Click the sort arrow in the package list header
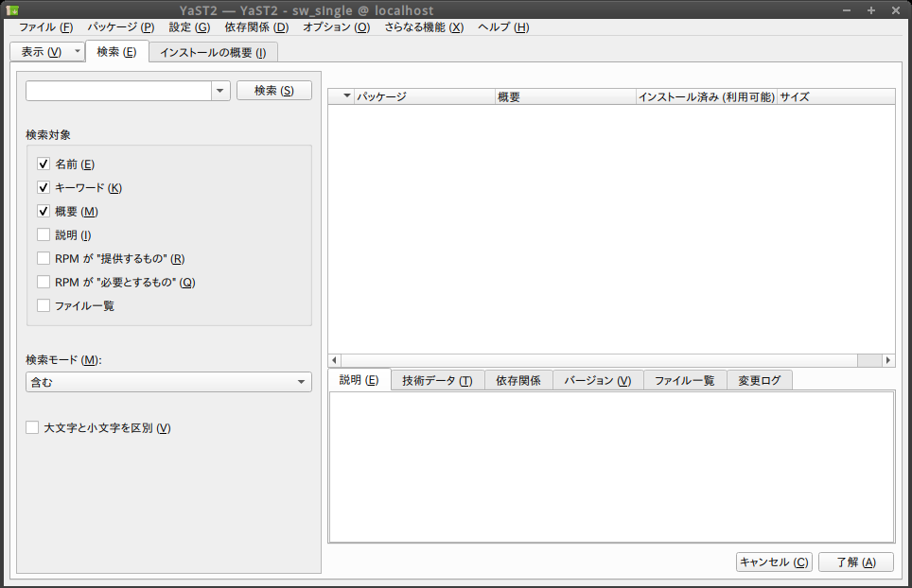Screen dimensions: 912x588 click(345, 95)
